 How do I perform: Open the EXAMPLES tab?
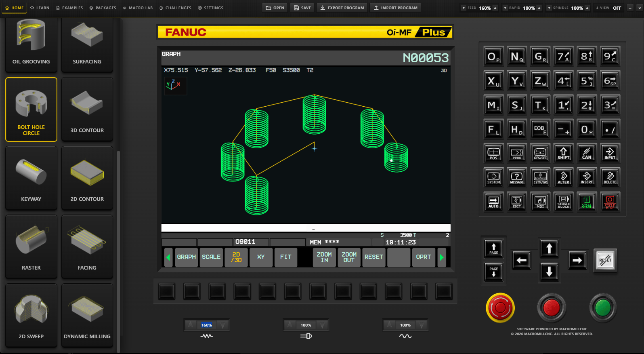69,8
